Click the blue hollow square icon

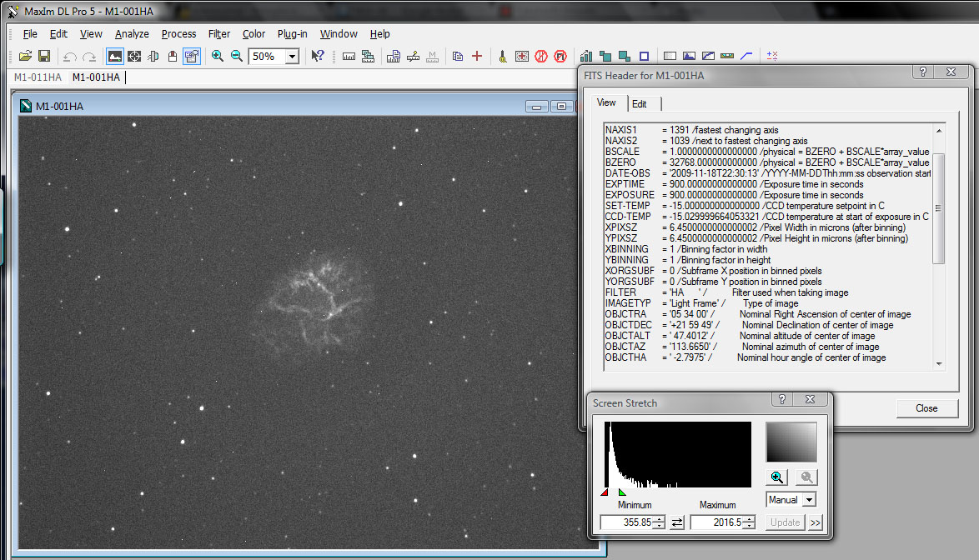[645, 56]
